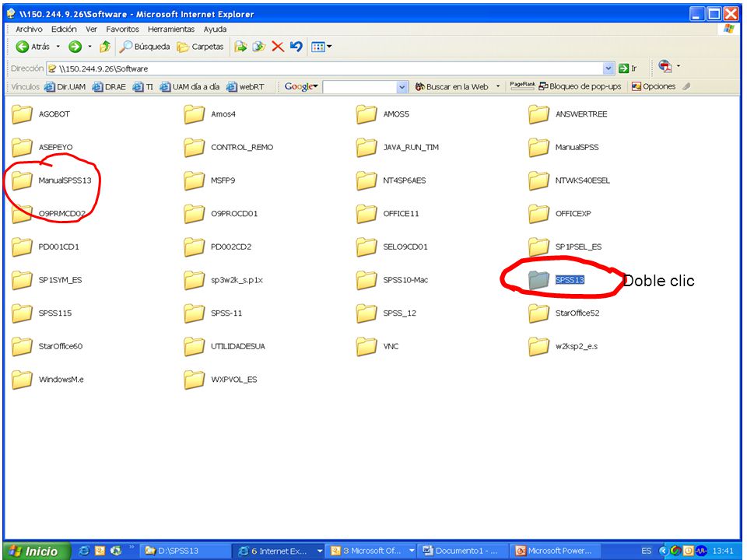Select the SPSS13 folder icon
Viewport: 747px width, 560px height.
[x=538, y=280]
